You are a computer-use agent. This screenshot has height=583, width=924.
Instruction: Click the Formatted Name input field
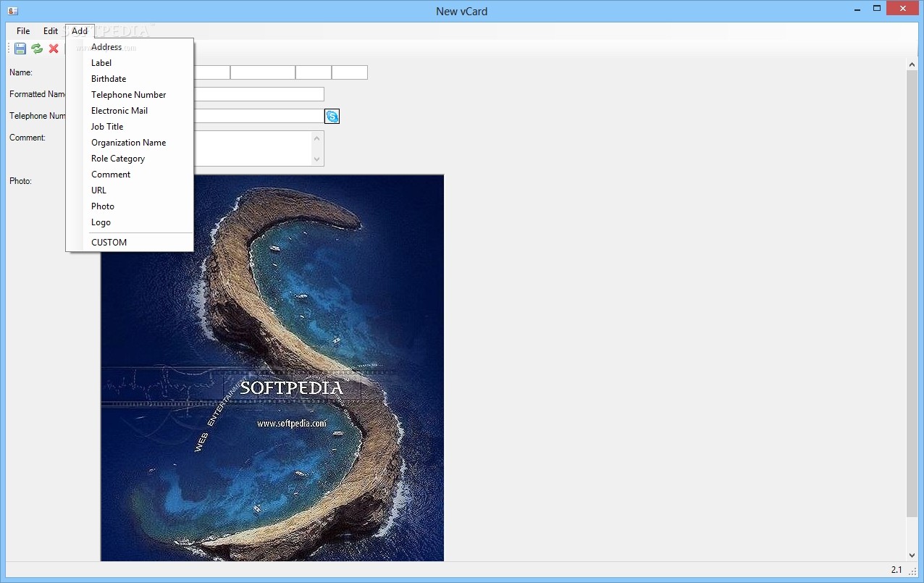click(x=259, y=94)
